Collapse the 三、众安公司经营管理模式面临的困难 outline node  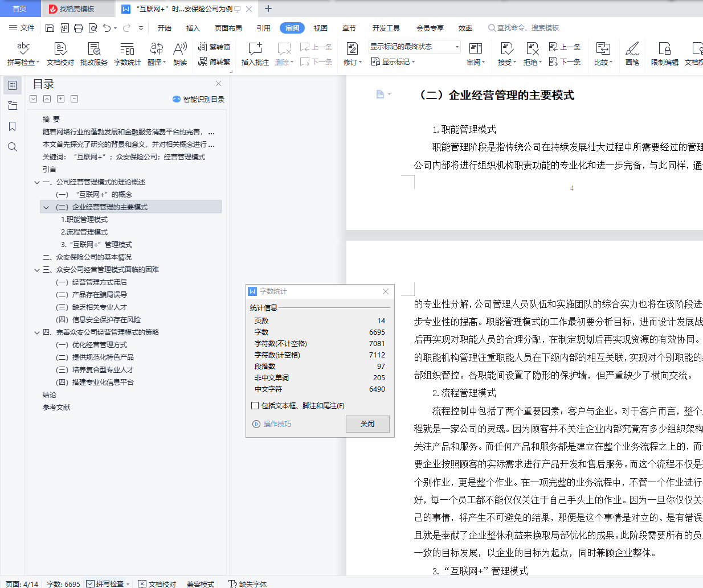37,270
